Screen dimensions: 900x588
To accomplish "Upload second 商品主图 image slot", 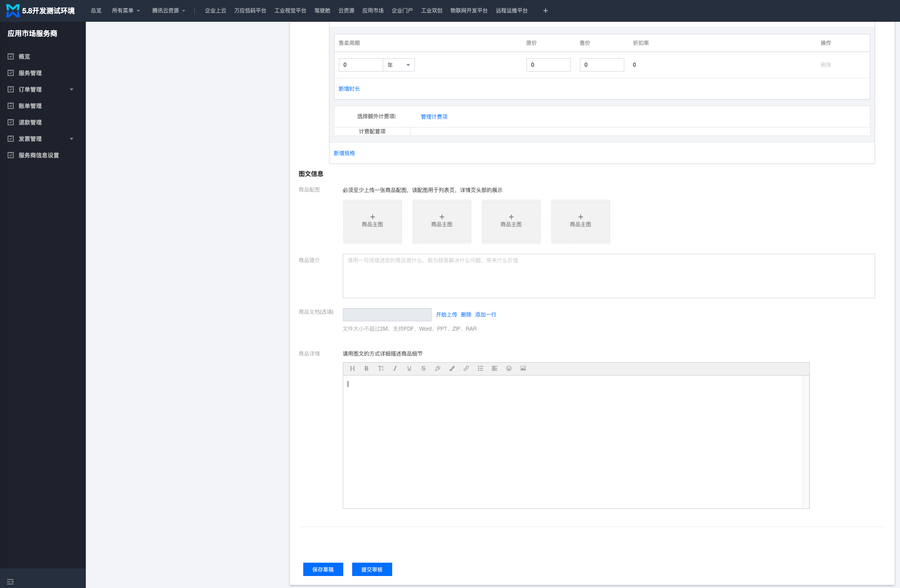I will point(442,221).
